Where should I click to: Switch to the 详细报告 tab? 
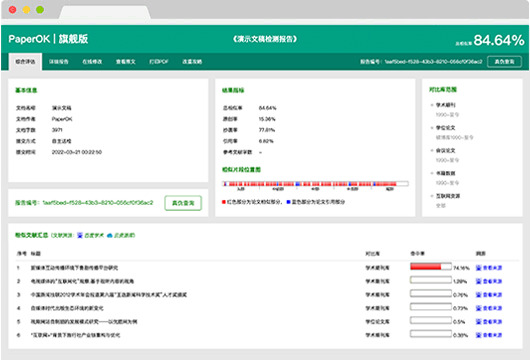tap(58, 62)
